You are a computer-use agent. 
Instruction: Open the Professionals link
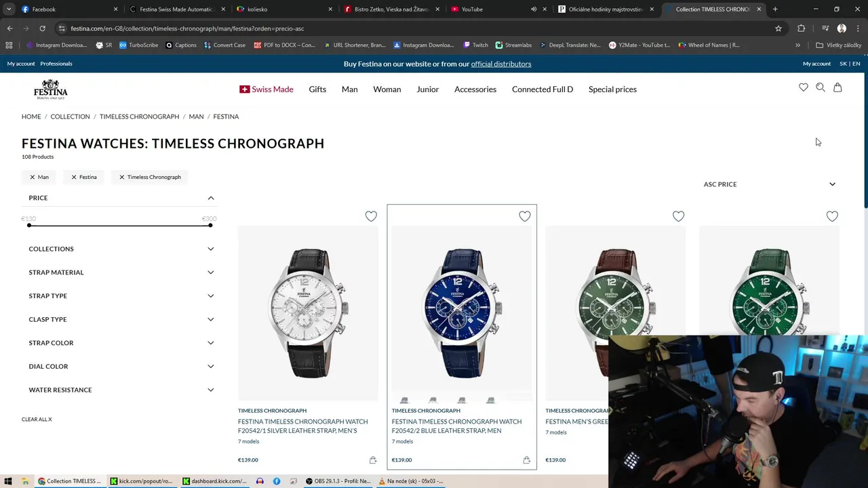pos(56,64)
